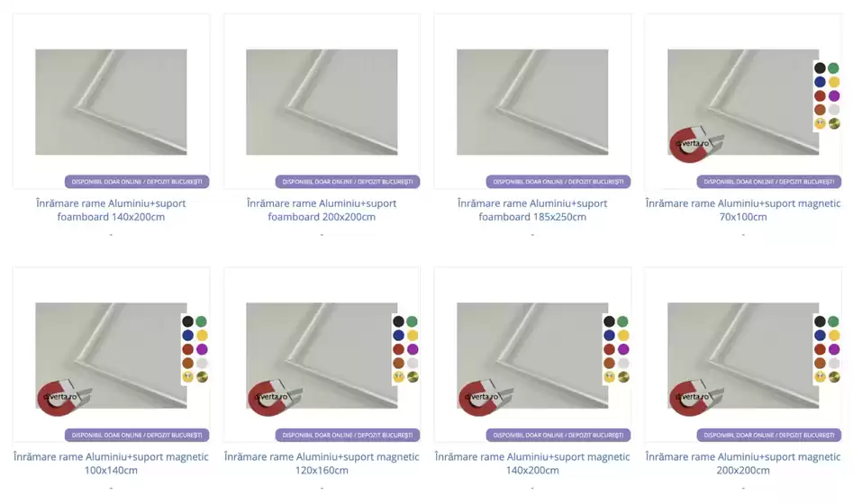862x504 pixels.
Task: Click the magnet icon on the 140x200cm product
Action: pos(485,398)
